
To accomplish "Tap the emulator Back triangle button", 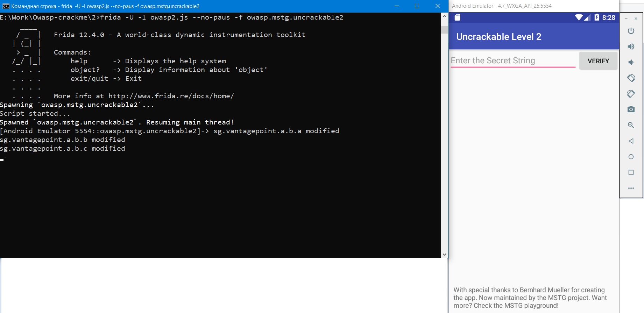I will (631, 141).
